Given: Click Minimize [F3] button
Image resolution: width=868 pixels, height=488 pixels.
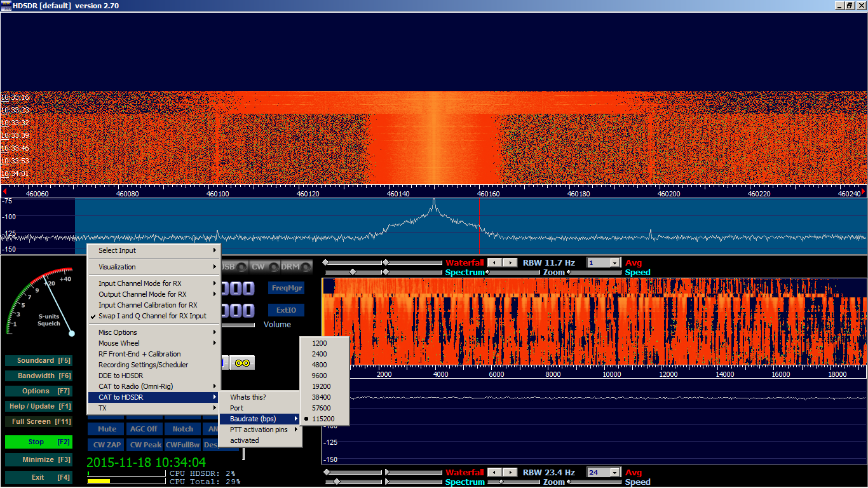Looking at the screenshot, I should [38, 459].
